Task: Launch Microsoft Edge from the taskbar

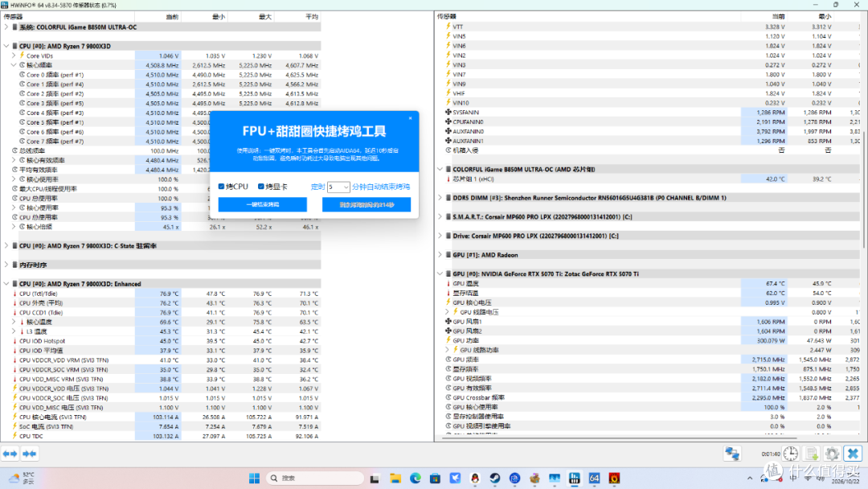Action: 416,478
